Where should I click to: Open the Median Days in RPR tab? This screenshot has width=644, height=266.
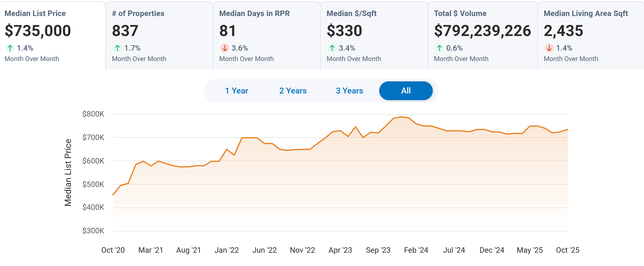click(x=254, y=13)
